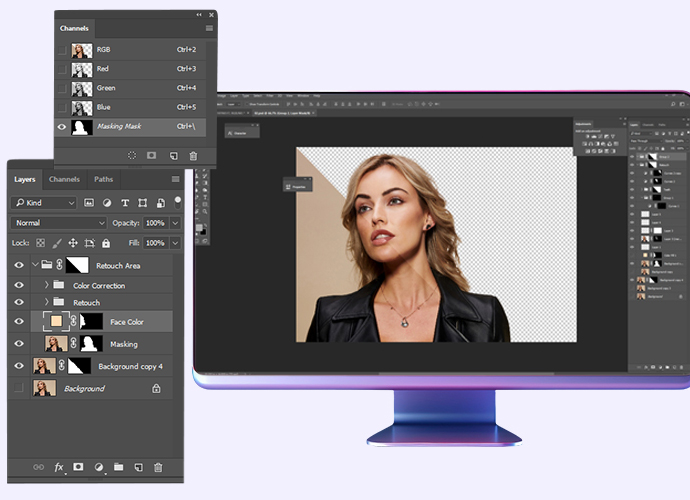
Task: Delete layer with the Layers panel trash icon
Action: [157, 467]
